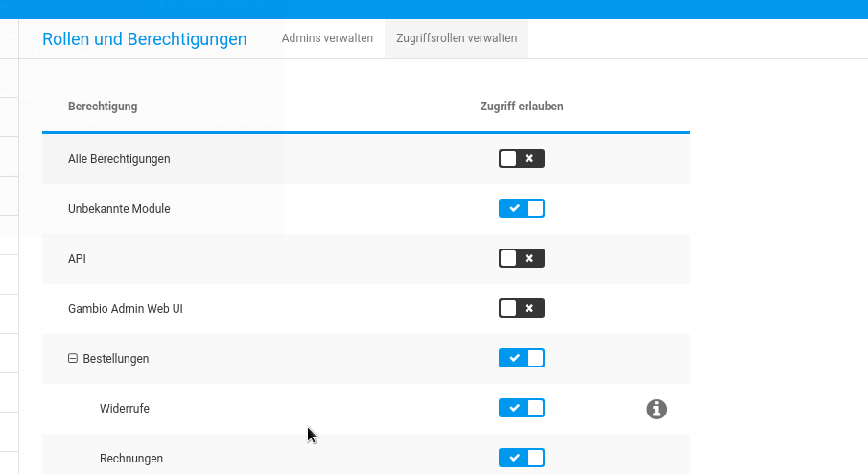Click the Gambio Admin Web UI label
Image resolution: width=868 pixels, height=474 pixels.
[126, 309]
